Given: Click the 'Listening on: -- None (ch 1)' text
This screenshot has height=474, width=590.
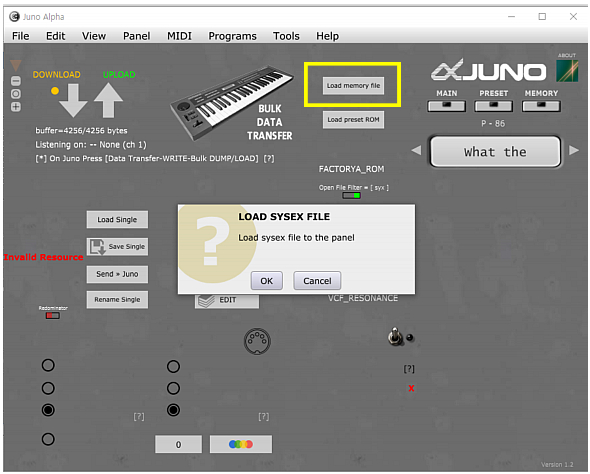Looking at the screenshot, I should click(91, 145).
